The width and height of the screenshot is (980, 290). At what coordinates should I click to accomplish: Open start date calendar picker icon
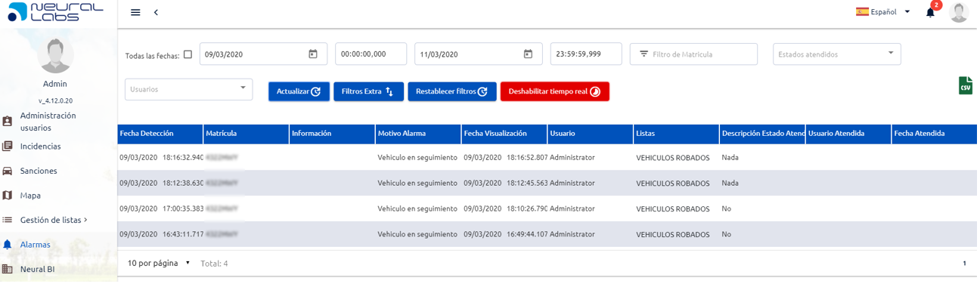313,54
